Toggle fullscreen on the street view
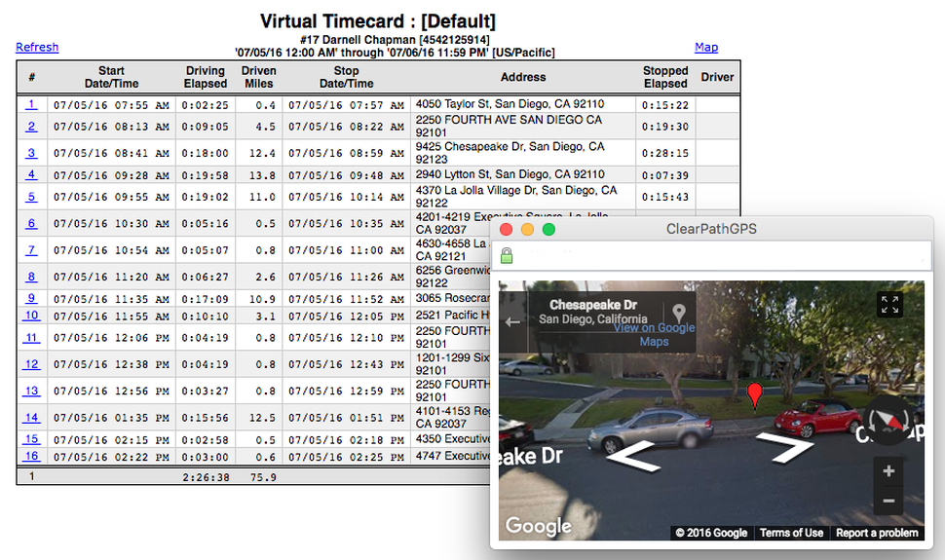The height and width of the screenshot is (560, 945). point(889,305)
